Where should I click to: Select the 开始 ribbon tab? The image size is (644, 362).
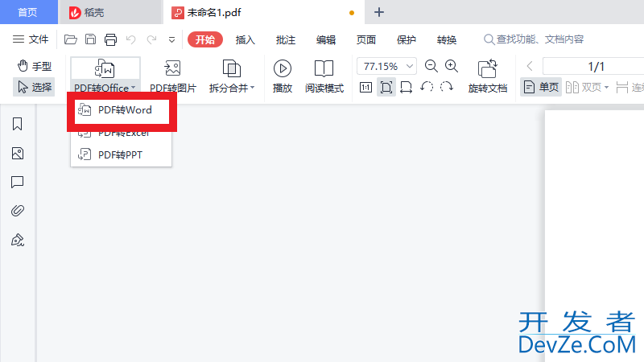[x=205, y=39]
